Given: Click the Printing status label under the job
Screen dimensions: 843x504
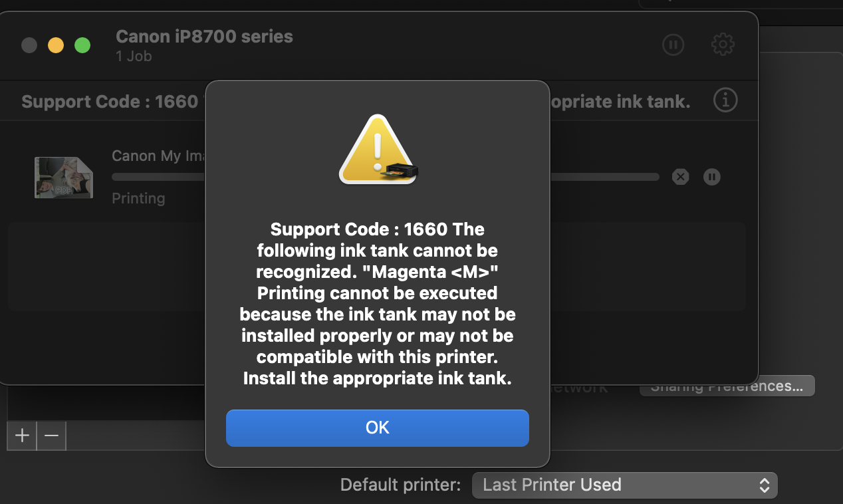Looking at the screenshot, I should click(138, 198).
